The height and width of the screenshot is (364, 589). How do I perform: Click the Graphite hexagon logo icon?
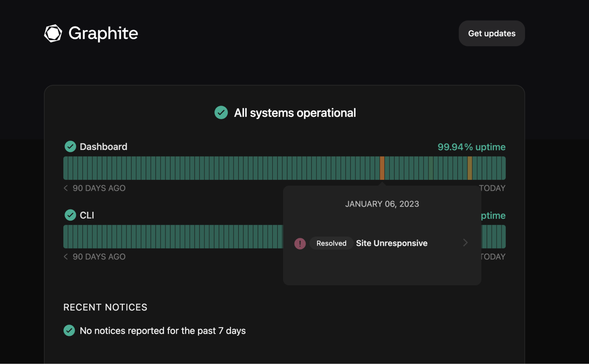(x=53, y=33)
